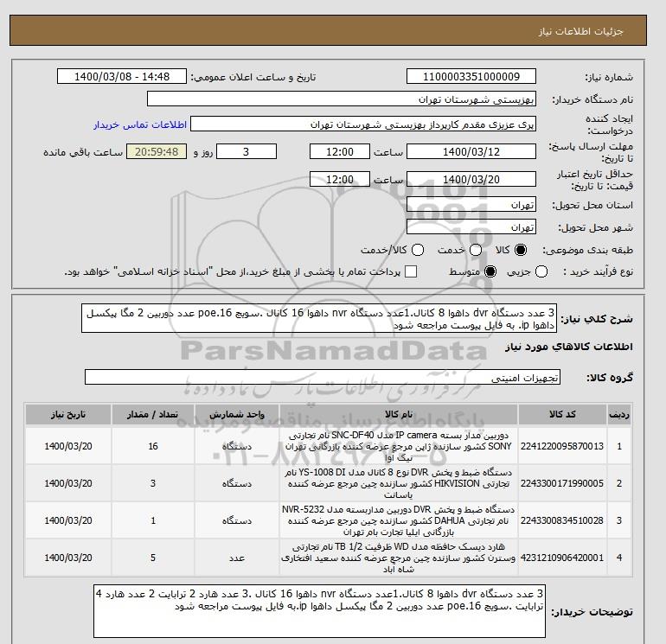The height and width of the screenshot is (644, 666).
Task: Click quantity 1 in the DAHUA row
Action: [x=153, y=520]
